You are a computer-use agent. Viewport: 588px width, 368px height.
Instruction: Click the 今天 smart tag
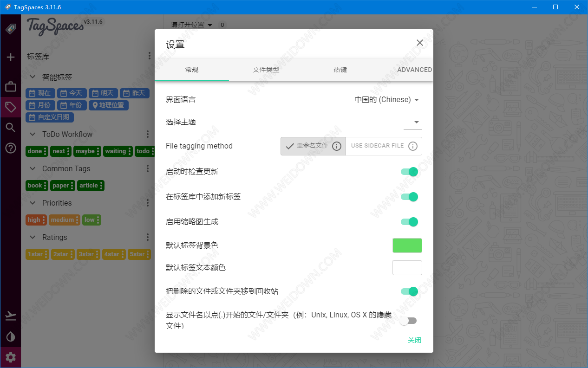point(72,93)
